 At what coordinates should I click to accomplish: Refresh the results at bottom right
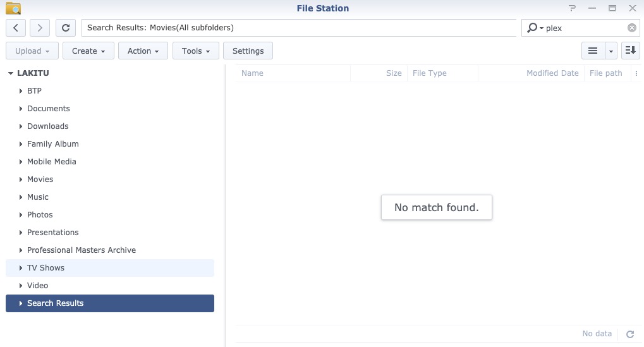coord(629,334)
